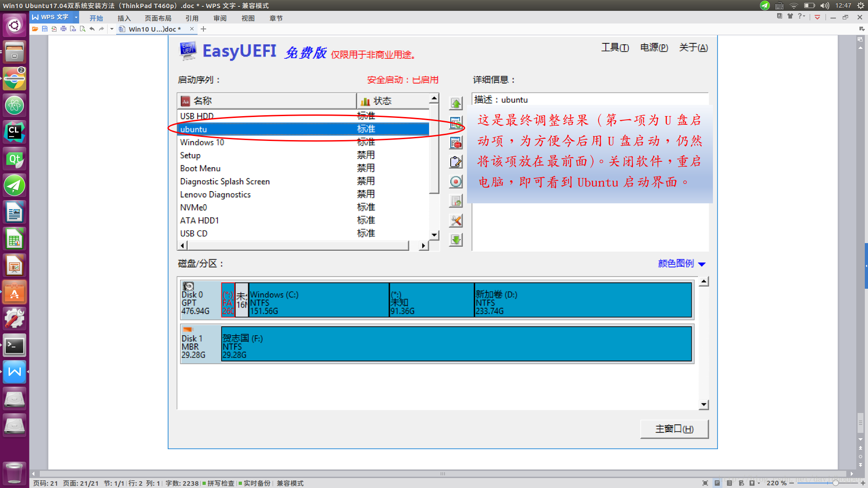This screenshot has height=488, width=868.
Task: Open the green paper-plane app in the dock
Action: point(14,185)
